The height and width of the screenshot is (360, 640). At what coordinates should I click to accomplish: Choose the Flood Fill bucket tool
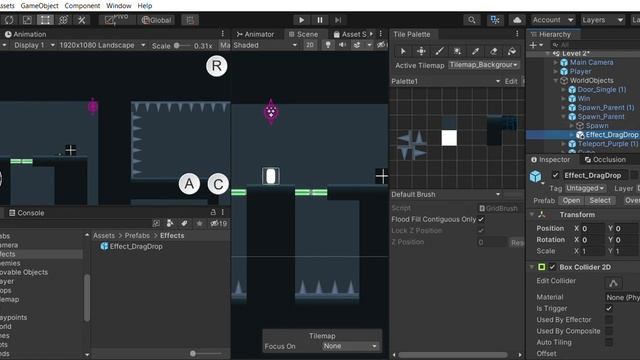click(511, 51)
